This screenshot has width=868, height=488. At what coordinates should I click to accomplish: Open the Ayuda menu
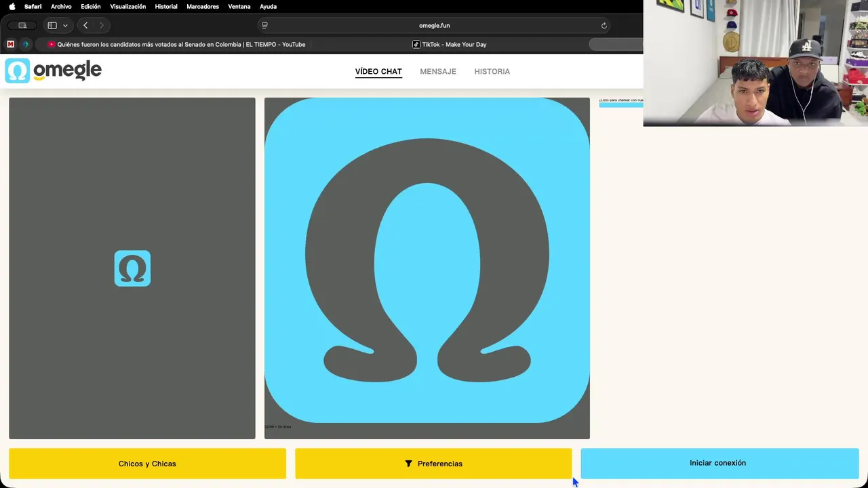[269, 6]
